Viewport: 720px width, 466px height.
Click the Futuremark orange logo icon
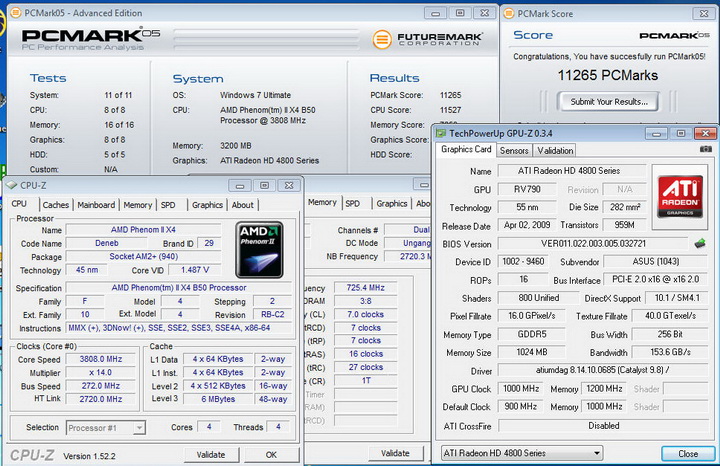pyautogui.click(x=382, y=39)
